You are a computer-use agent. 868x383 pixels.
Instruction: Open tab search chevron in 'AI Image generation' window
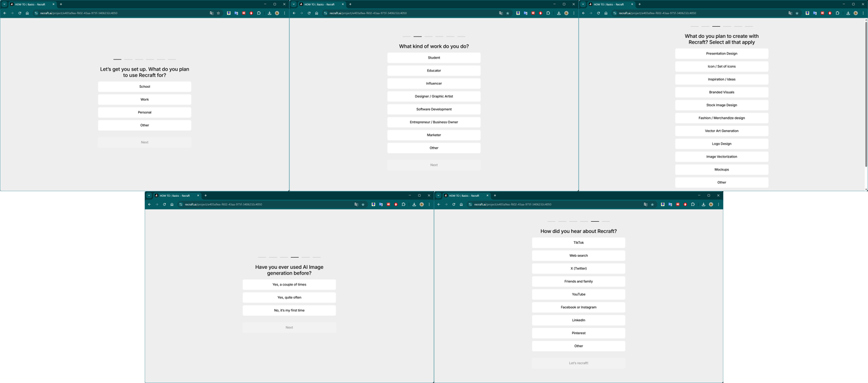(x=149, y=195)
